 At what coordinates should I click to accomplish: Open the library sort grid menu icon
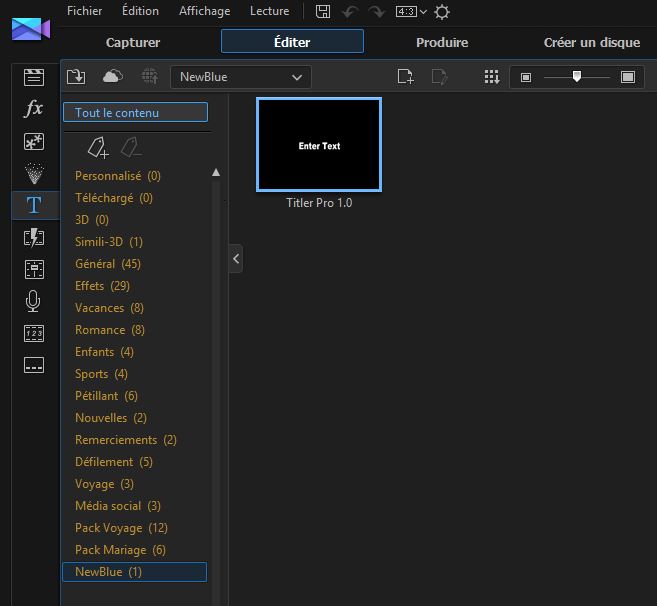pyautogui.click(x=492, y=77)
